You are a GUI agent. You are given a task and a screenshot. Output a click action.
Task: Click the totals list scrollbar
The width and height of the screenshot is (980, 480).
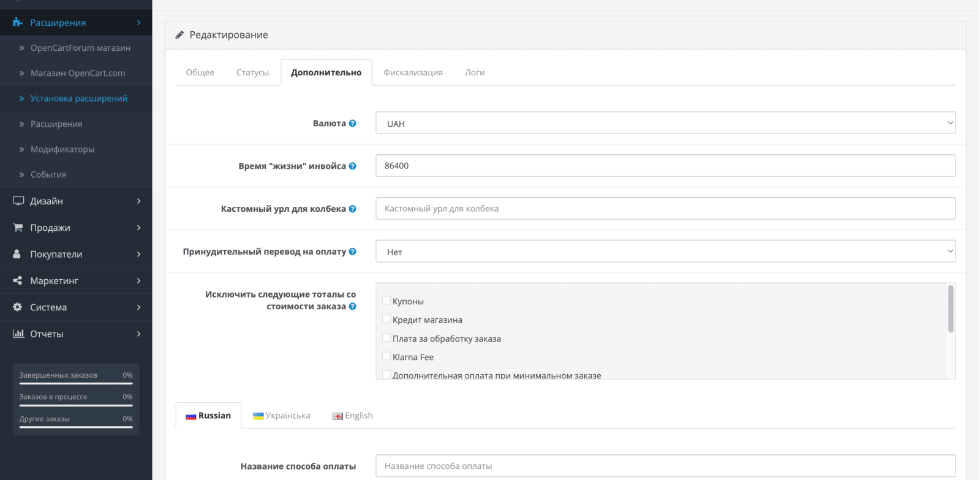[x=951, y=309]
